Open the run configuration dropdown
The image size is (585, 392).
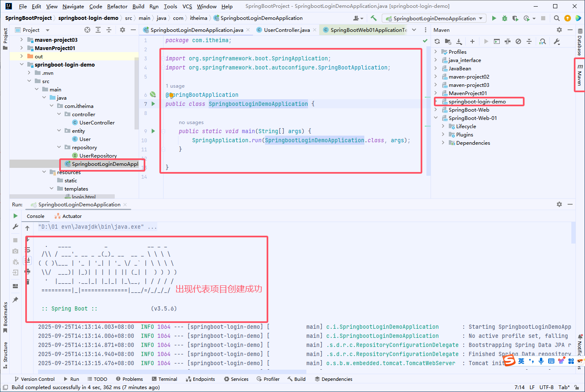480,19
